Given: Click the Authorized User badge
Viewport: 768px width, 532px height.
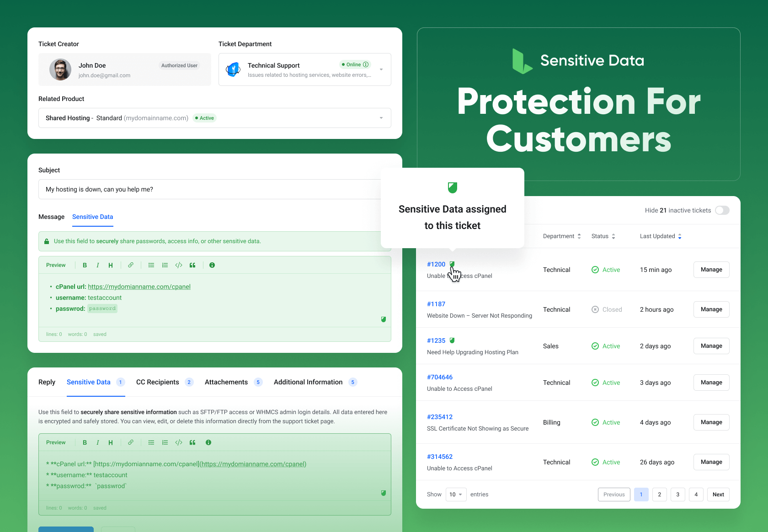Looking at the screenshot, I should coord(179,65).
